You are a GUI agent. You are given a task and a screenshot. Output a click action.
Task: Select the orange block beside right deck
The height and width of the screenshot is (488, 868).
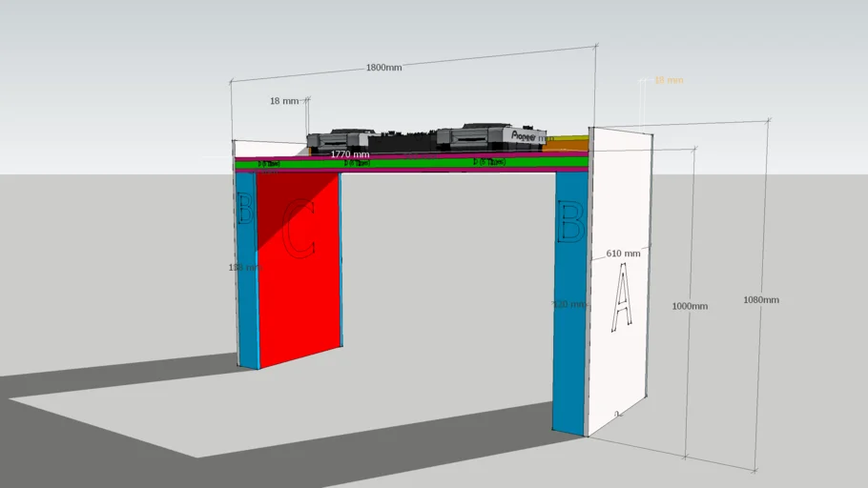click(571, 143)
